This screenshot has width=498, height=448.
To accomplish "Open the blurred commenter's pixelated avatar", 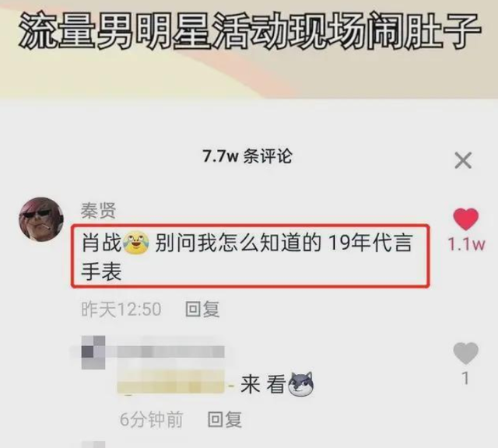I will [x=93, y=352].
